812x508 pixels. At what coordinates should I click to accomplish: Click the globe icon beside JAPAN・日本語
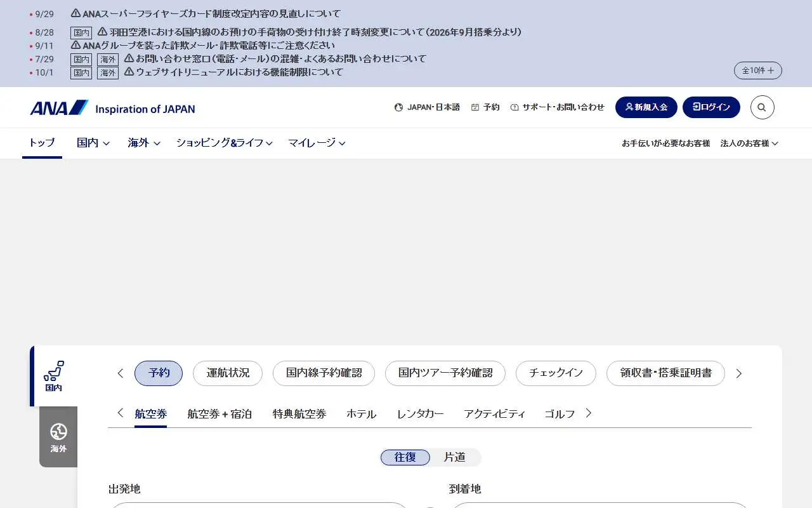398,107
